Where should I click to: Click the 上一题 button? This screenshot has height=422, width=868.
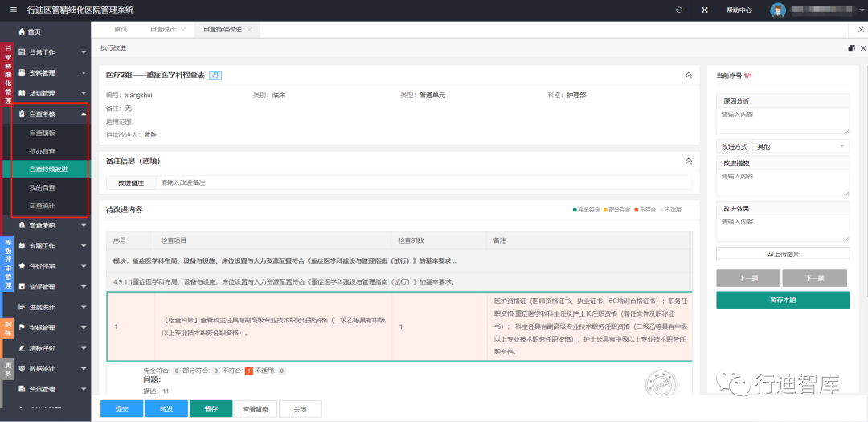pos(748,278)
